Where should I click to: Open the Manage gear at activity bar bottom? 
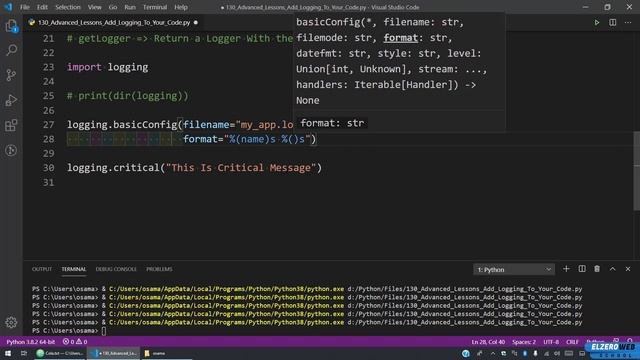tap(11, 322)
